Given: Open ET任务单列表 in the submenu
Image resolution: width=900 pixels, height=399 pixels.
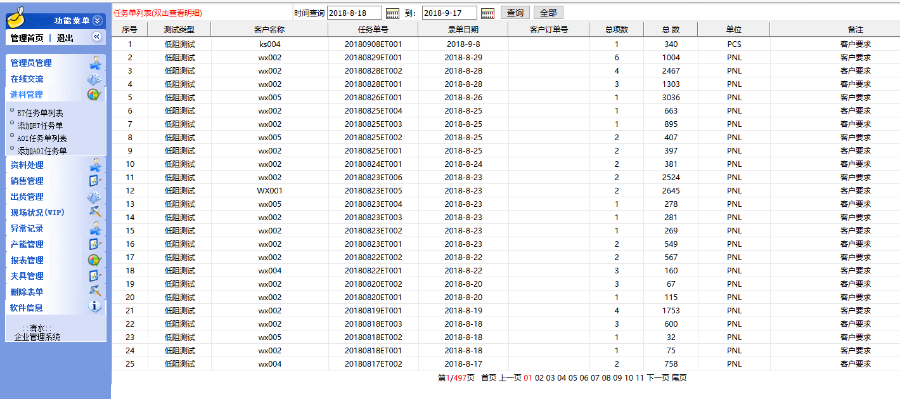Looking at the screenshot, I should click(x=40, y=113).
